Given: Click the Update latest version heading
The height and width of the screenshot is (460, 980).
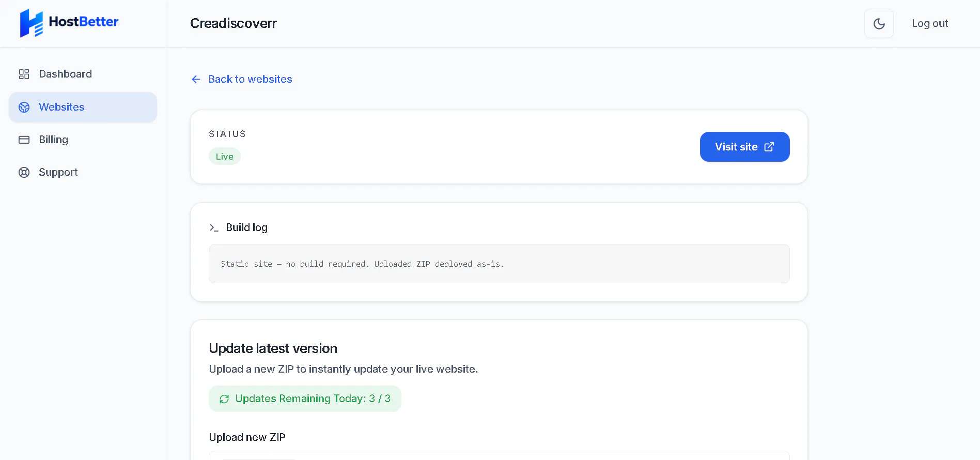Looking at the screenshot, I should pyautogui.click(x=273, y=348).
